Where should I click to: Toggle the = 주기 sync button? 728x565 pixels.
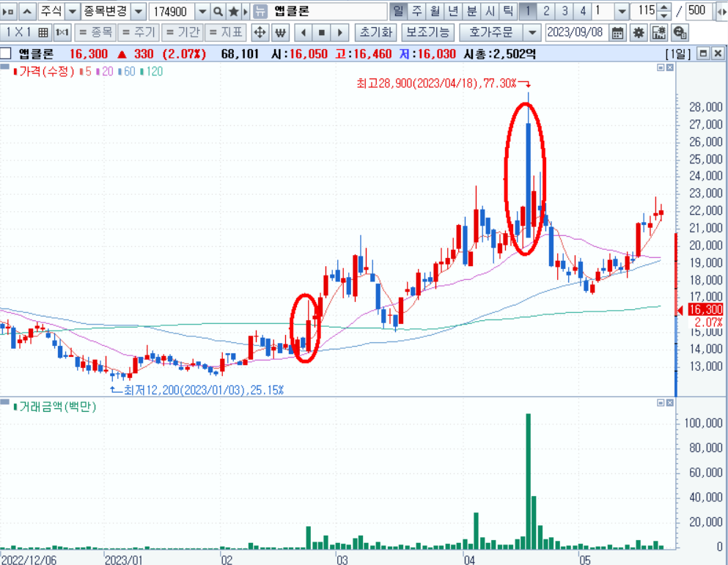pos(139,32)
